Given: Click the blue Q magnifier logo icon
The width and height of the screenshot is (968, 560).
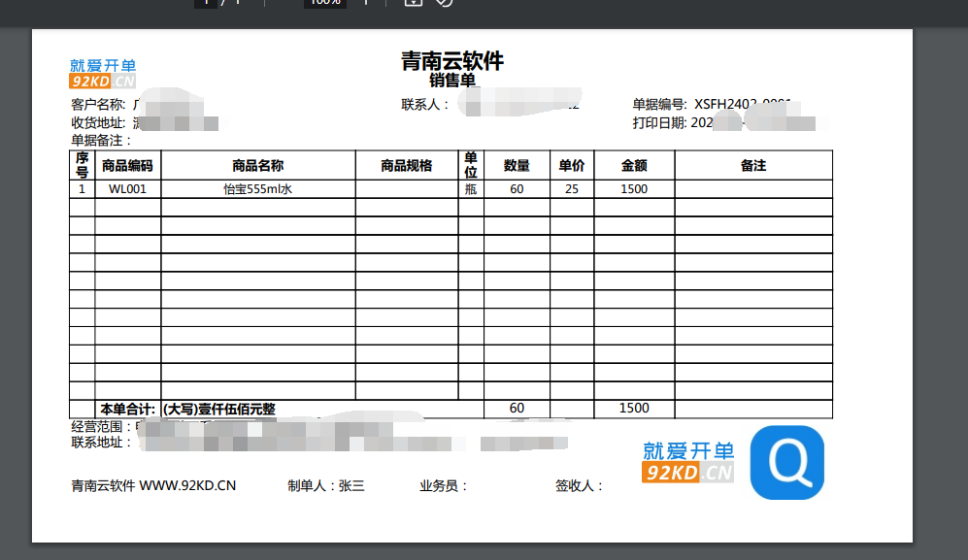Looking at the screenshot, I should point(787,462).
